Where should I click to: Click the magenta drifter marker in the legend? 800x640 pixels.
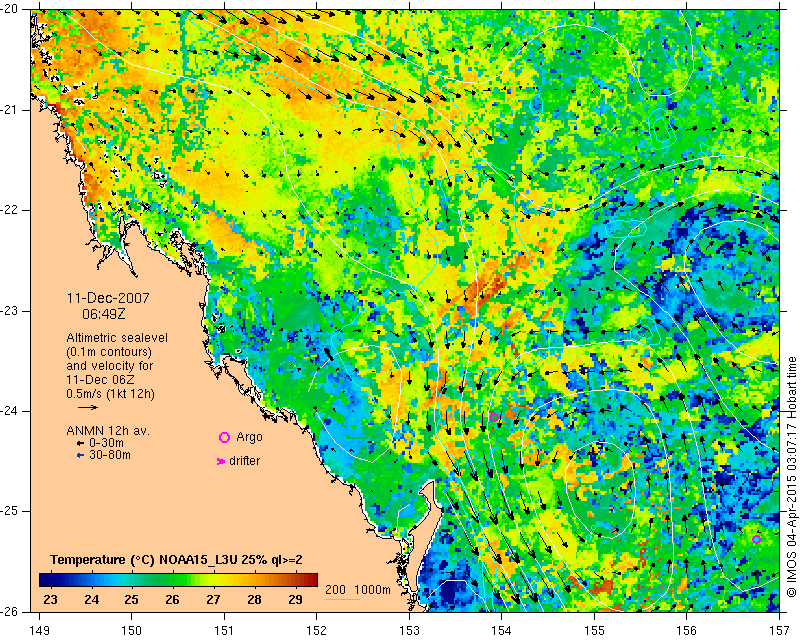point(221,461)
